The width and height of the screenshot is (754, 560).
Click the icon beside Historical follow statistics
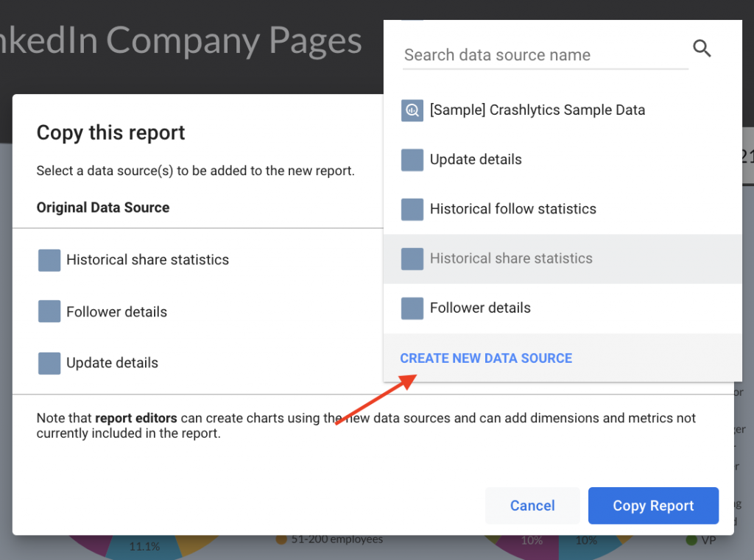tap(412, 210)
